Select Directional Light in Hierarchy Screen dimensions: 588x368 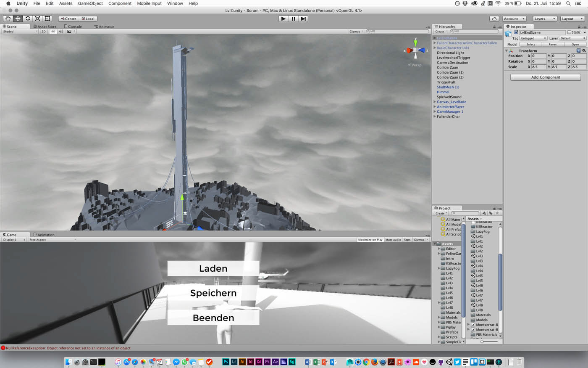pyautogui.click(x=450, y=53)
